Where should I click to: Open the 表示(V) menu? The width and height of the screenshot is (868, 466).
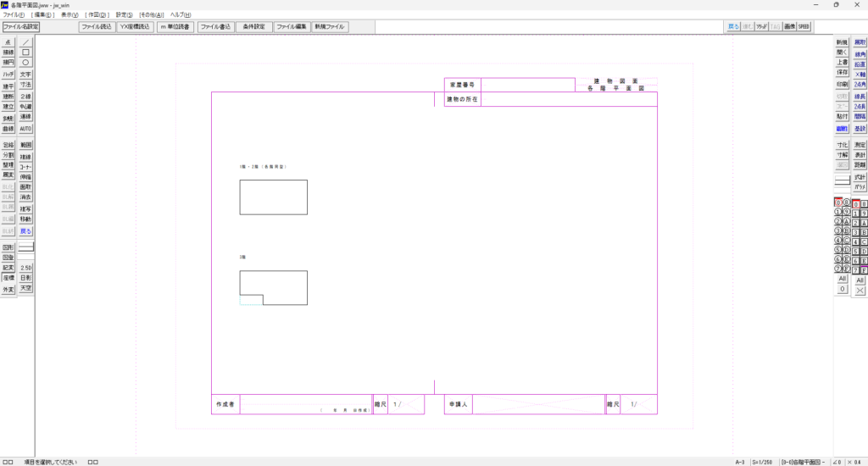(x=70, y=15)
